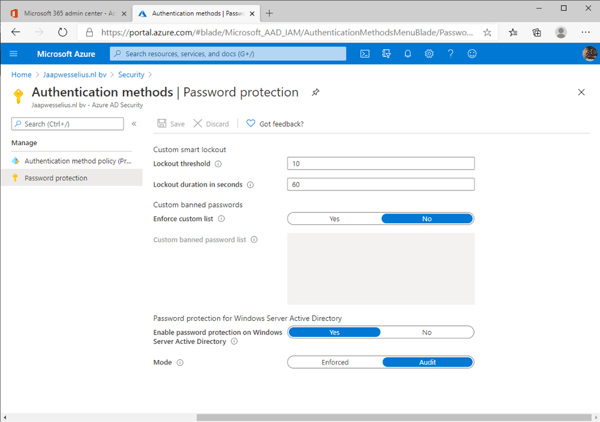Enable Windows Server AD password protection Yes
This screenshot has width=600, height=422.
(334, 332)
